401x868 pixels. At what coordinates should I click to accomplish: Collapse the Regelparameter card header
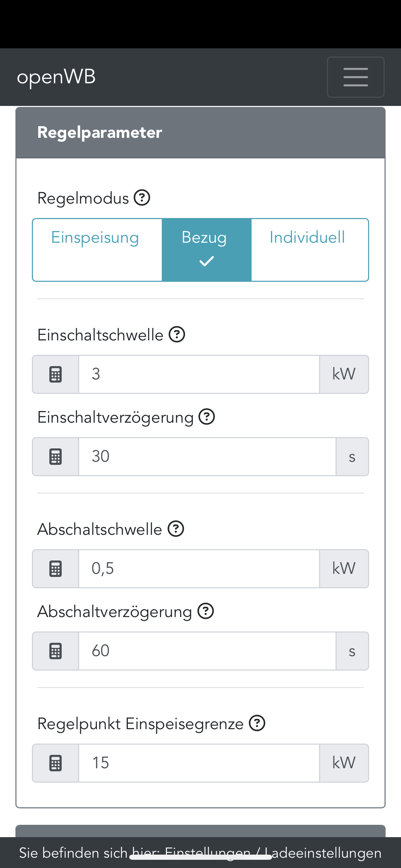tap(200, 133)
